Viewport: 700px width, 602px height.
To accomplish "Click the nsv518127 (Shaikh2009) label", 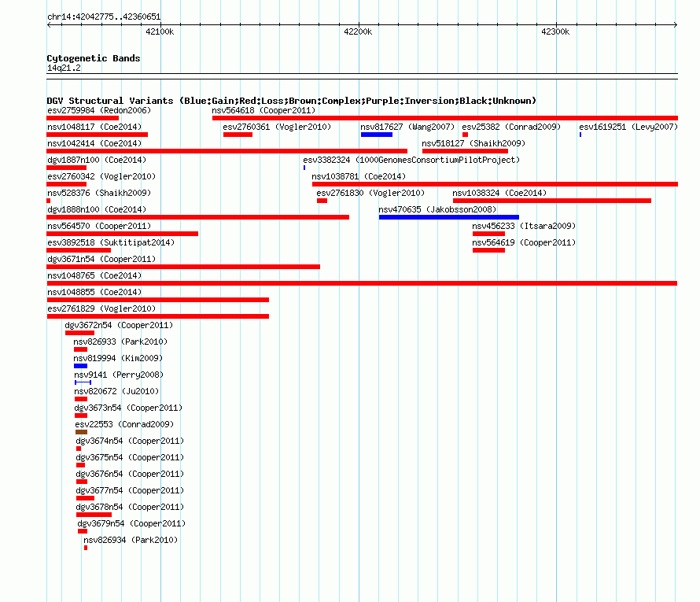I will [473, 143].
